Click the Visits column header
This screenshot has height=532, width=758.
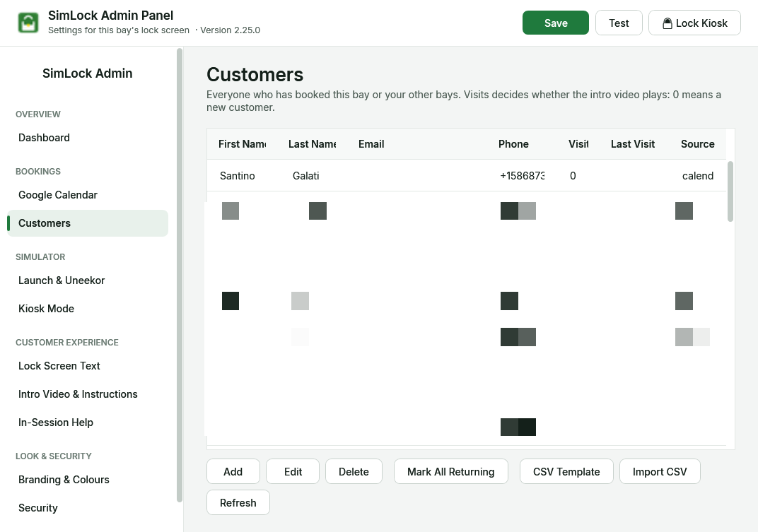click(578, 144)
